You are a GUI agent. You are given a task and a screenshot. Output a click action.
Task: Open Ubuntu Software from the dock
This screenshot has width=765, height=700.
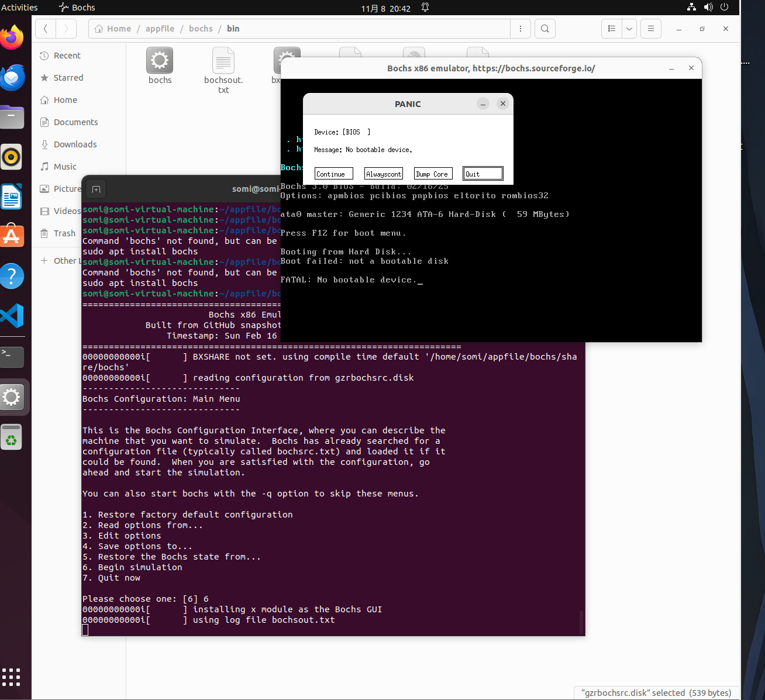[12, 236]
